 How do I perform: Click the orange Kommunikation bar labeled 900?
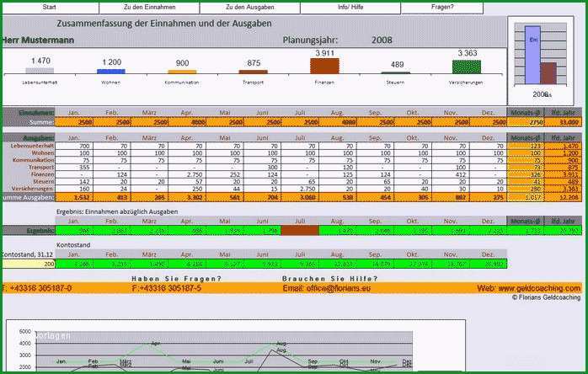pyautogui.click(x=182, y=72)
